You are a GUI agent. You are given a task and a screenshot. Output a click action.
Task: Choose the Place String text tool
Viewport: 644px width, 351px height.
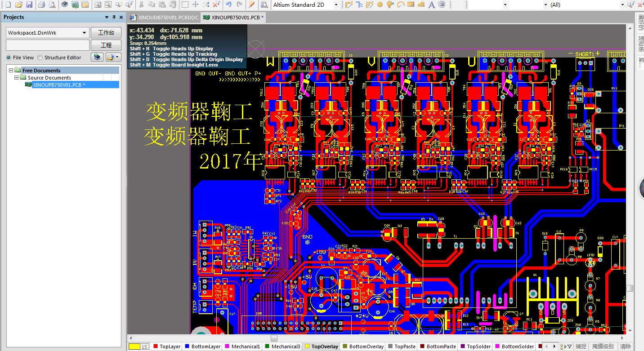pos(431,5)
